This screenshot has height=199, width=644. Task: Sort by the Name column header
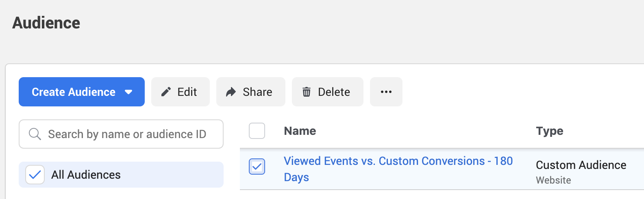300,131
